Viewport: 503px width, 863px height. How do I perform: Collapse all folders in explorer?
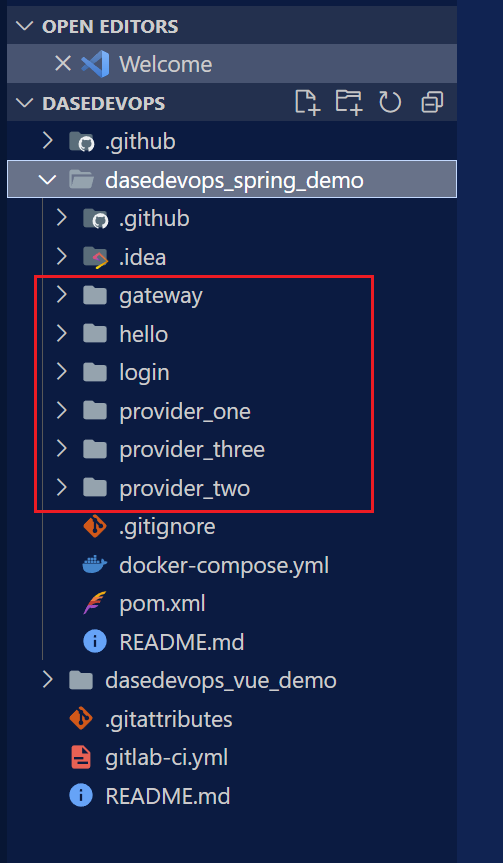pos(432,102)
